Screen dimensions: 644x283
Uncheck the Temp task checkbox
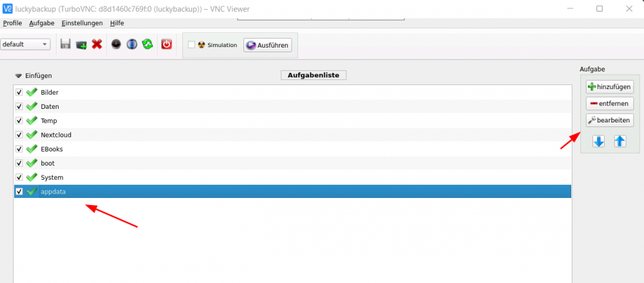19,121
